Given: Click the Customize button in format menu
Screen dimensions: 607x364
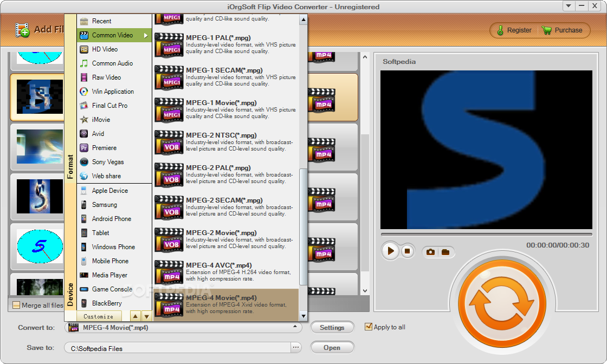Looking at the screenshot, I should click(99, 316).
